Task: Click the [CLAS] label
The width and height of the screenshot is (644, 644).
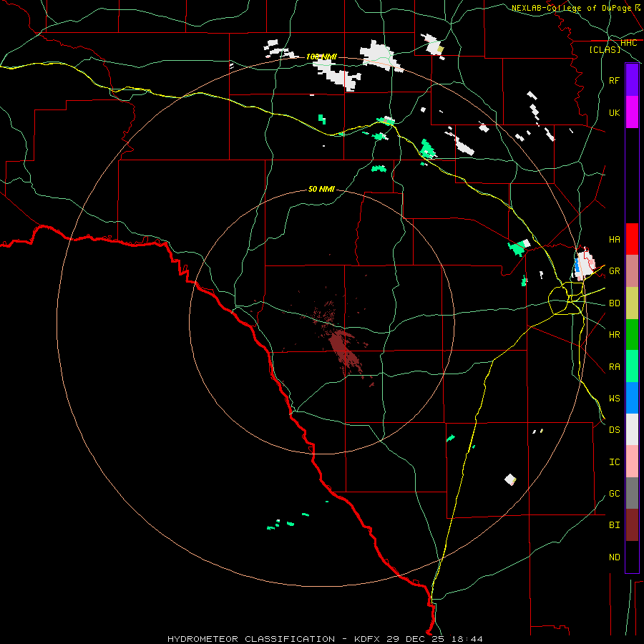Action: (x=605, y=49)
